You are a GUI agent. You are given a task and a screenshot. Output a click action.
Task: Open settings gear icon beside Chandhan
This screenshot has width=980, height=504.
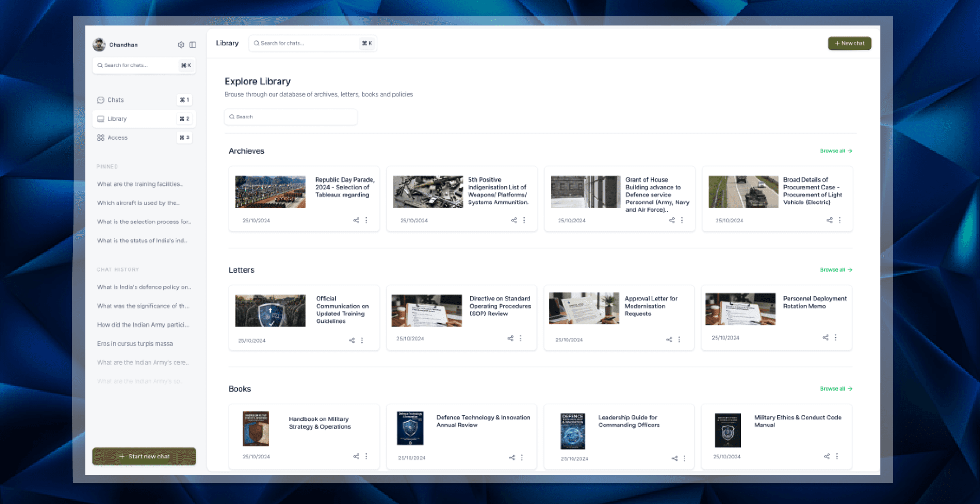click(181, 45)
